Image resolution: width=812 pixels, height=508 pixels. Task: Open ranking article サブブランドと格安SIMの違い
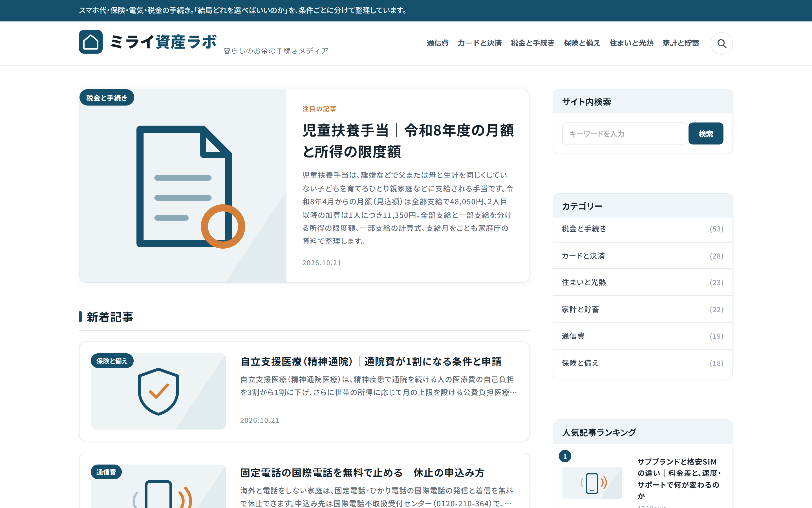click(x=679, y=479)
